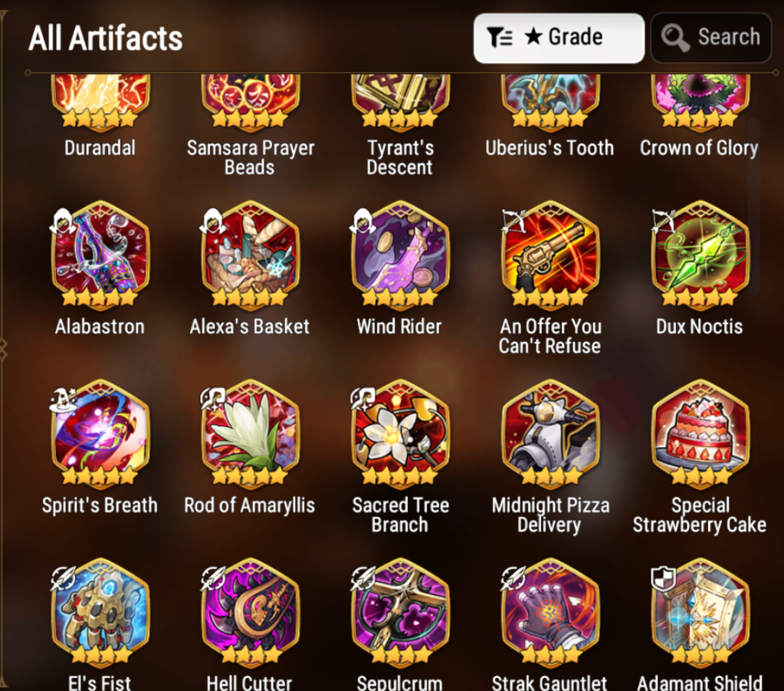784x691 pixels.
Task: Choose the An Offer You Can't Refuse revolver
Action: click(550, 253)
